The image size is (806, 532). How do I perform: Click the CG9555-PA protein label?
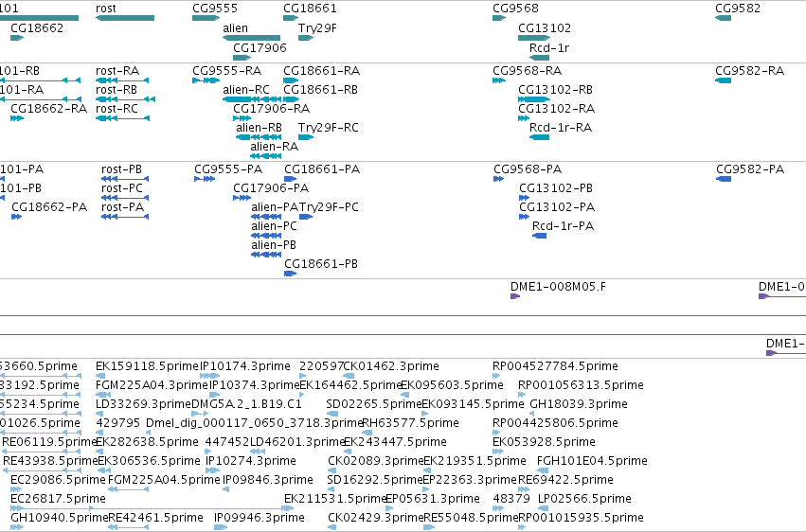(x=228, y=168)
